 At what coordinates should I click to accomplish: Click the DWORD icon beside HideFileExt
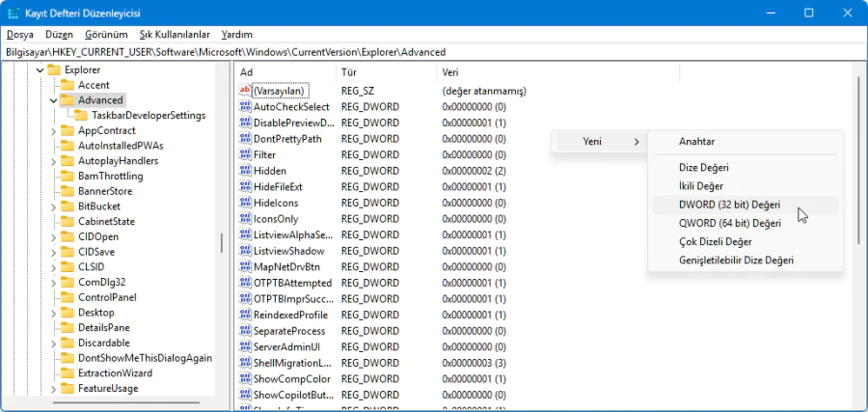point(245,186)
